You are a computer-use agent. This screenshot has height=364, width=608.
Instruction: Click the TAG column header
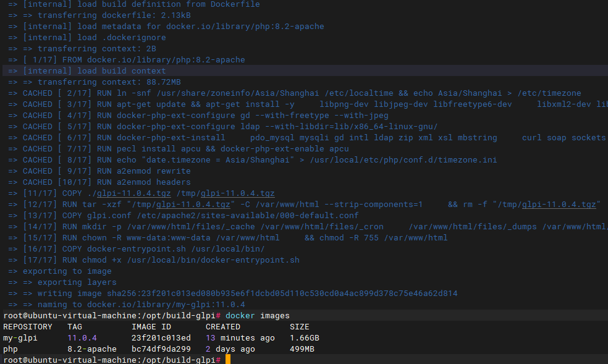tap(75, 327)
